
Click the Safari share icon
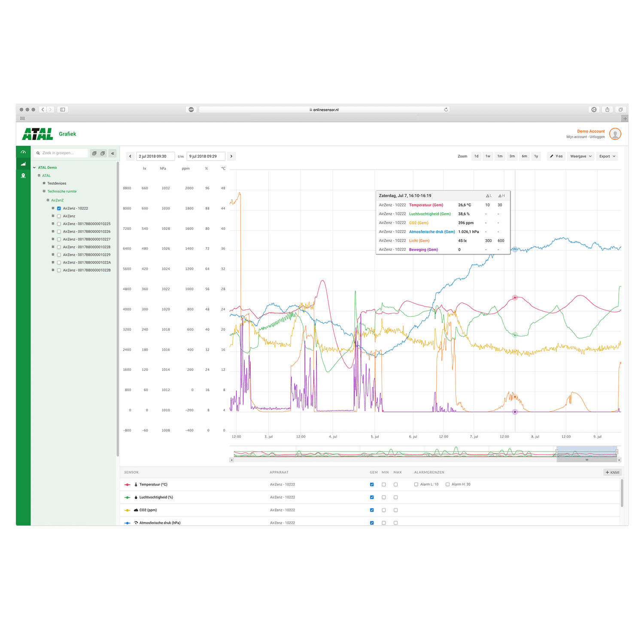607,109
